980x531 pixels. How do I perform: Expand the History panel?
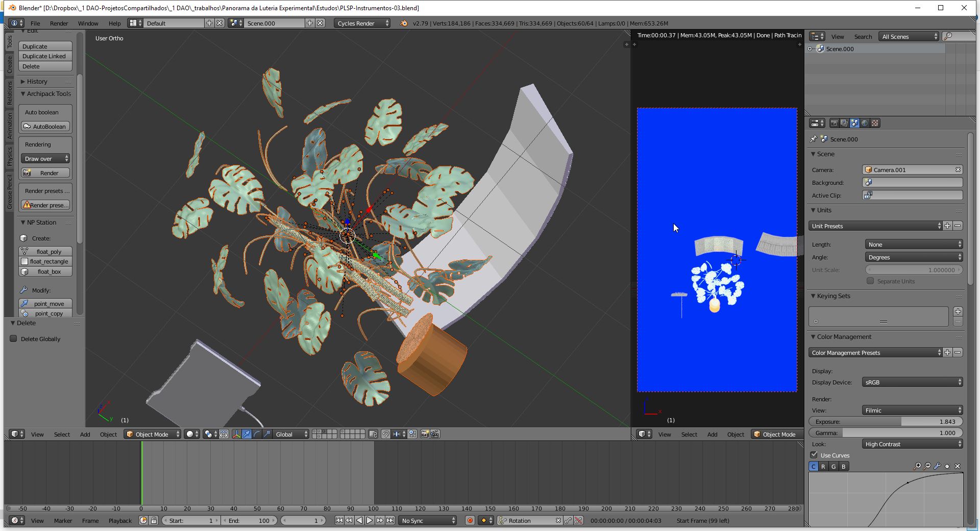[37, 81]
